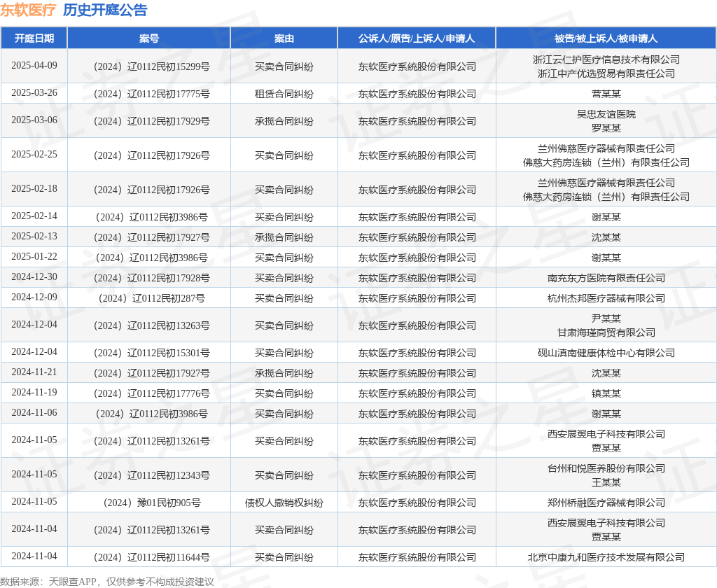Click 东软医疗系统股份有限公司 in the 2024-12-30 row
Screen dimensions: 717x588
pos(417,278)
